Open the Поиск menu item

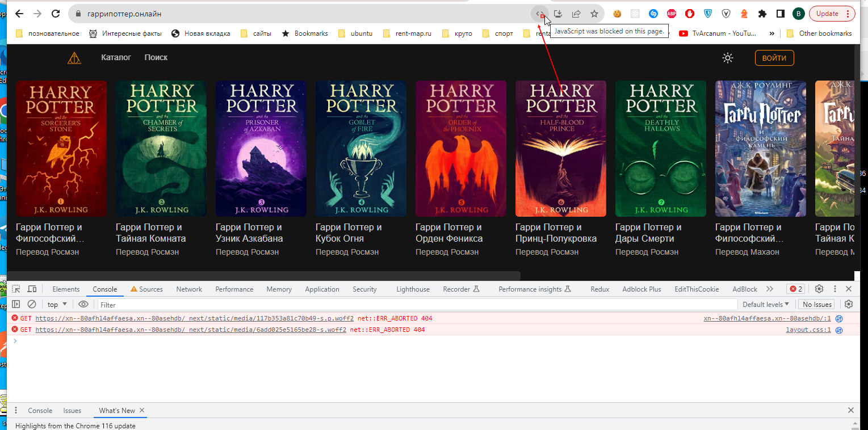(x=156, y=57)
